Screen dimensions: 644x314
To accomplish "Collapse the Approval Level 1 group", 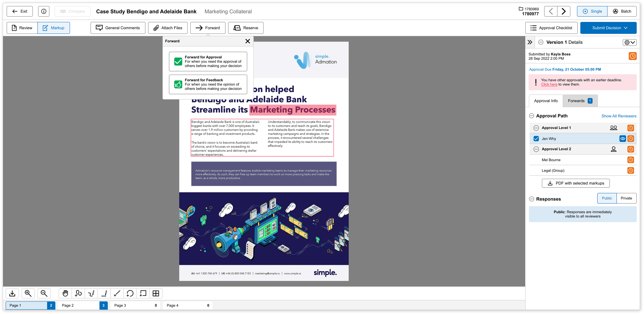I will click(536, 128).
